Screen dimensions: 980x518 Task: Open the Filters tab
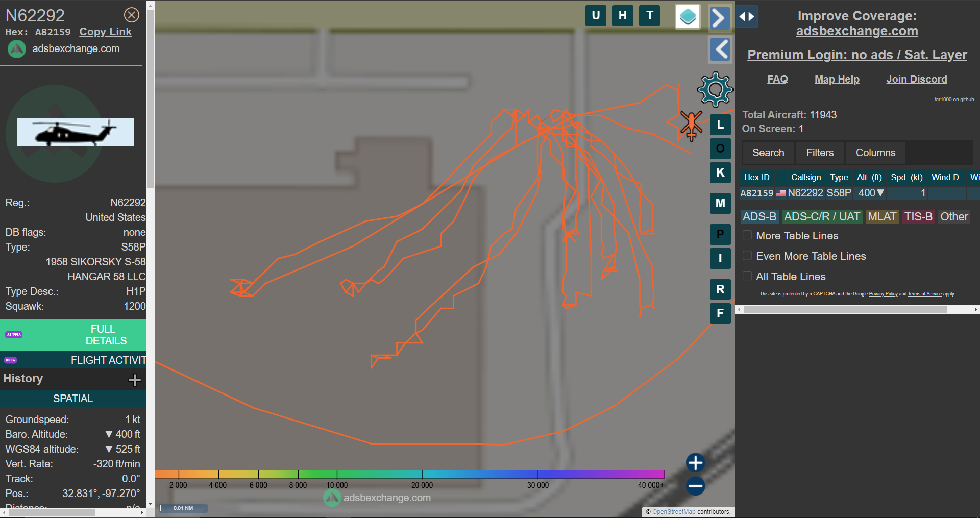(820, 153)
